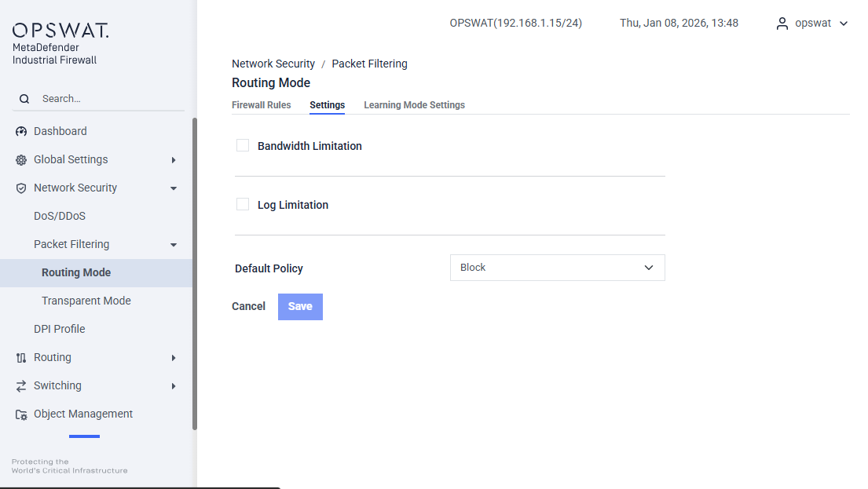Click the Routing Mode page heading

(x=271, y=83)
